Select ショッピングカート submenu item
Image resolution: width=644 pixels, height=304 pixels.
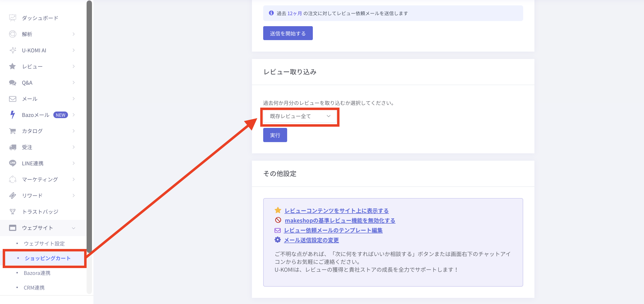click(47, 258)
